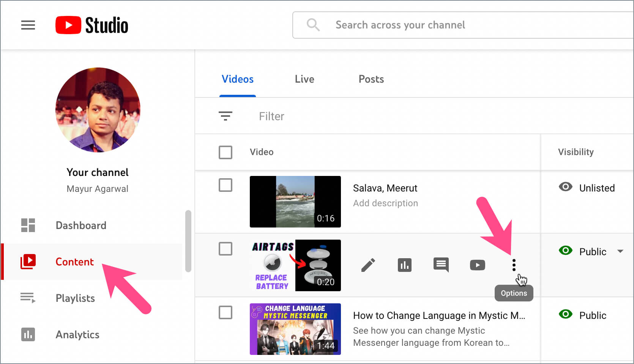Viewport: 634px width, 364px height.
Task: Select the AirTags Replace Battery video checkbox
Action: point(226,249)
